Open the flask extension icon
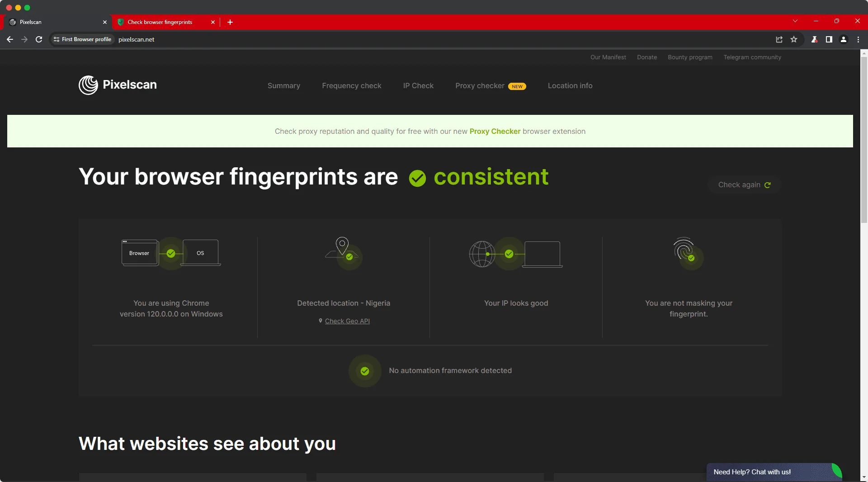This screenshot has width=868, height=482. pyautogui.click(x=814, y=39)
